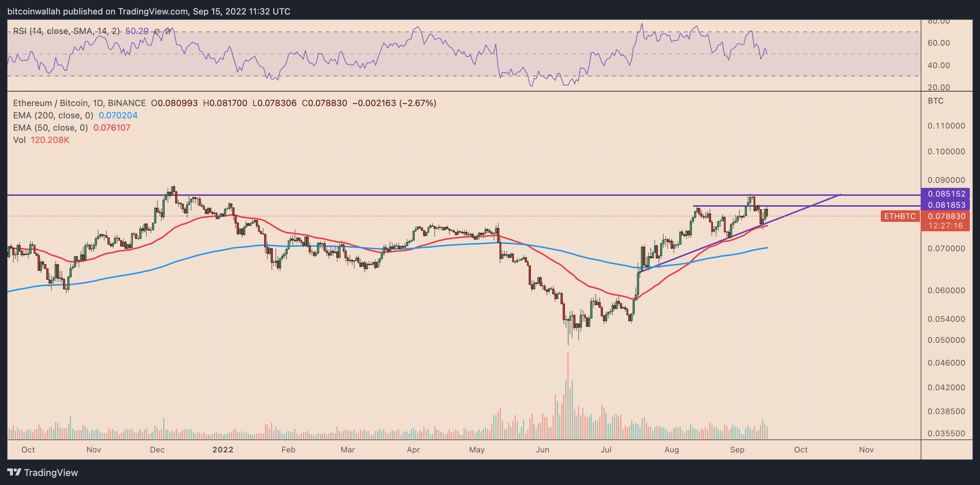Image resolution: width=980 pixels, height=485 pixels.
Task: Click the 2022 label on time axis
Action: tap(223, 450)
